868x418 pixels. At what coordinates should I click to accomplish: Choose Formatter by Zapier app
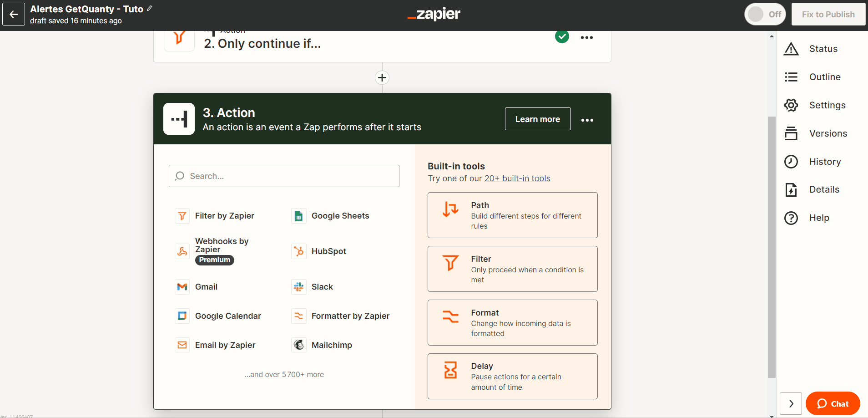(x=341, y=316)
